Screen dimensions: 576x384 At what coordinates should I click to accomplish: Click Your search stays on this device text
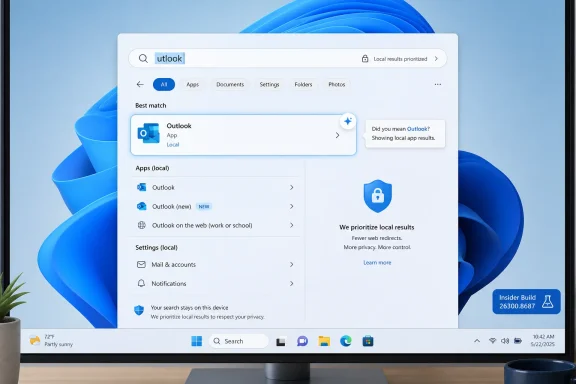(190, 308)
